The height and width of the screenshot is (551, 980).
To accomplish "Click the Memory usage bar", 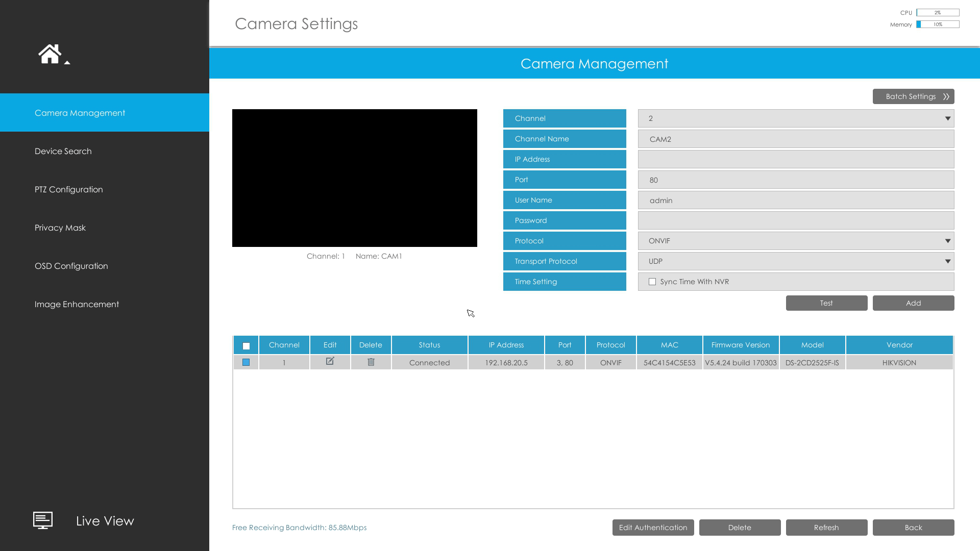I will tap(938, 24).
